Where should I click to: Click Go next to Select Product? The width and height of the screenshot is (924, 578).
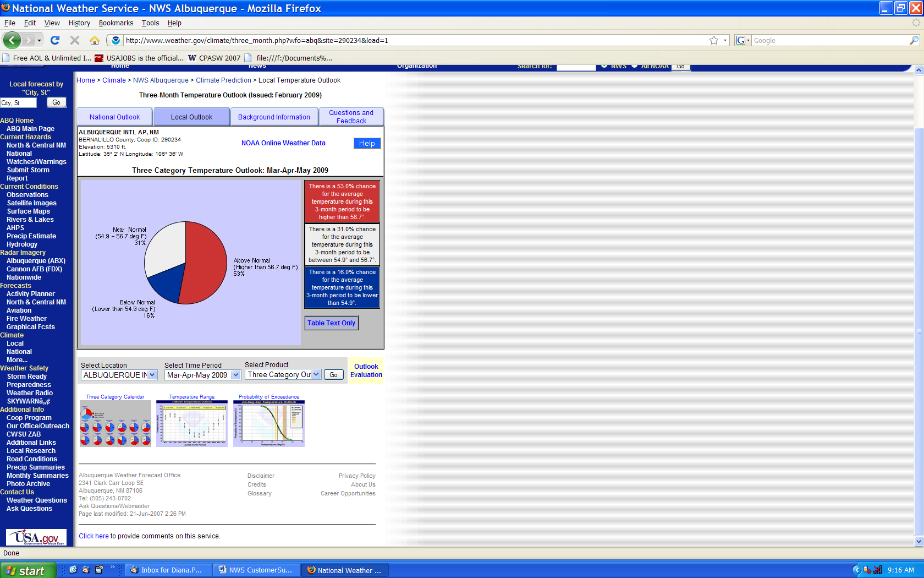tap(333, 375)
